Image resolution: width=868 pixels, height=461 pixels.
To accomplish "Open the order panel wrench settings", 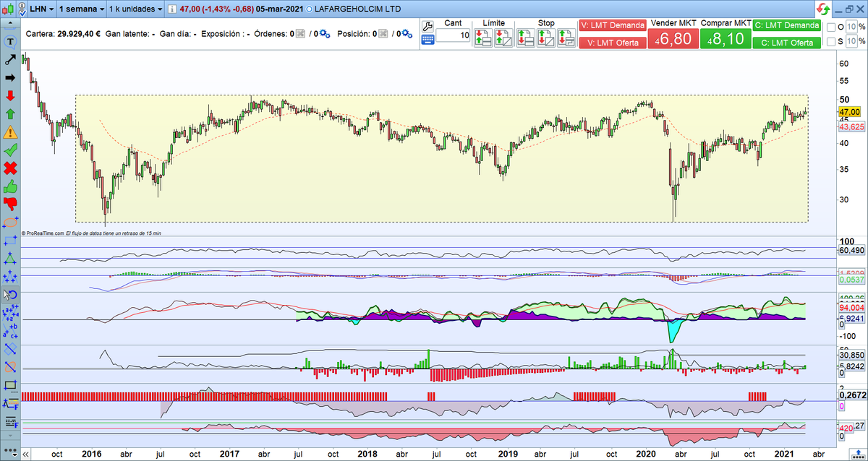I will 427,26.
